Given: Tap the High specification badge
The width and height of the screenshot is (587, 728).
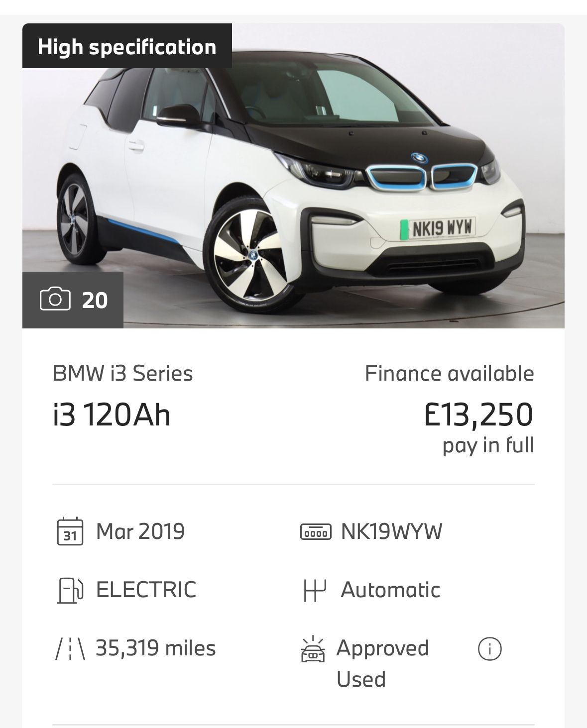Looking at the screenshot, I should pyautogui.click(x=127, y=47).
